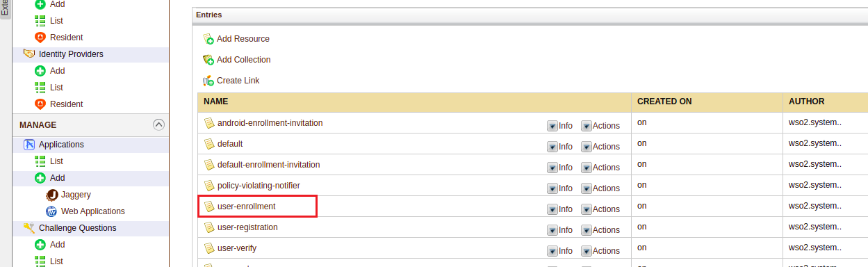The width and height of the screenshot is (868, 267).
Task: Open Actions dropdown for user-enrollment
Action: coord(600,209)
